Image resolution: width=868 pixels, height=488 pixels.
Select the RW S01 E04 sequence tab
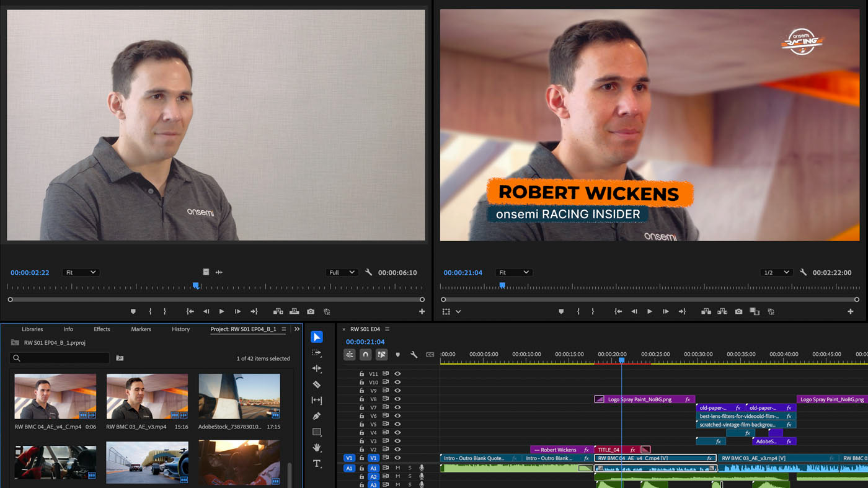(x=365, y=329)
